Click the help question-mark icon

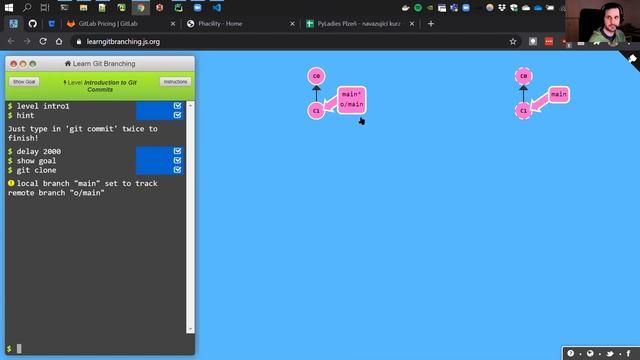[571, 353]
